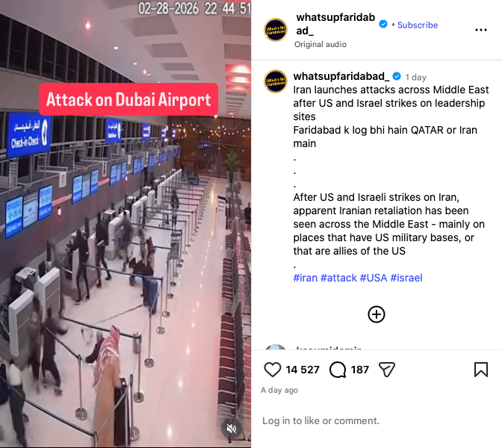Open comments via the speech bubble icon
Screen dimensions: 502x448
coord(338,370)
